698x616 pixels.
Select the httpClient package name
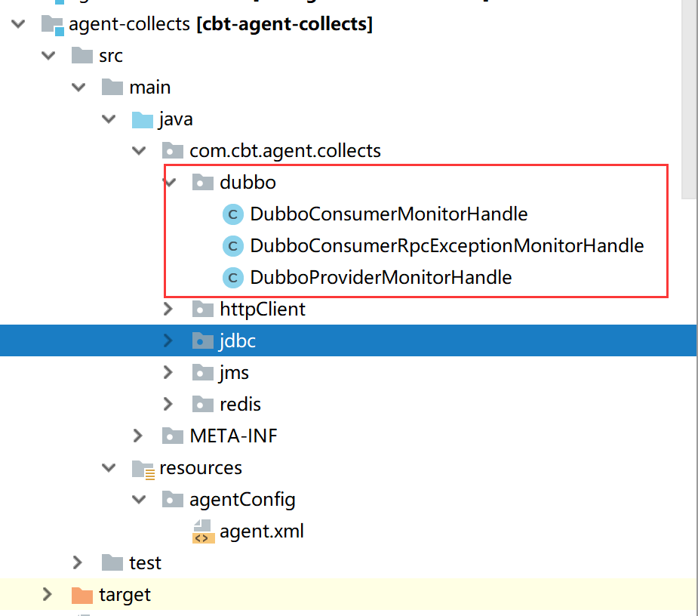263,309
